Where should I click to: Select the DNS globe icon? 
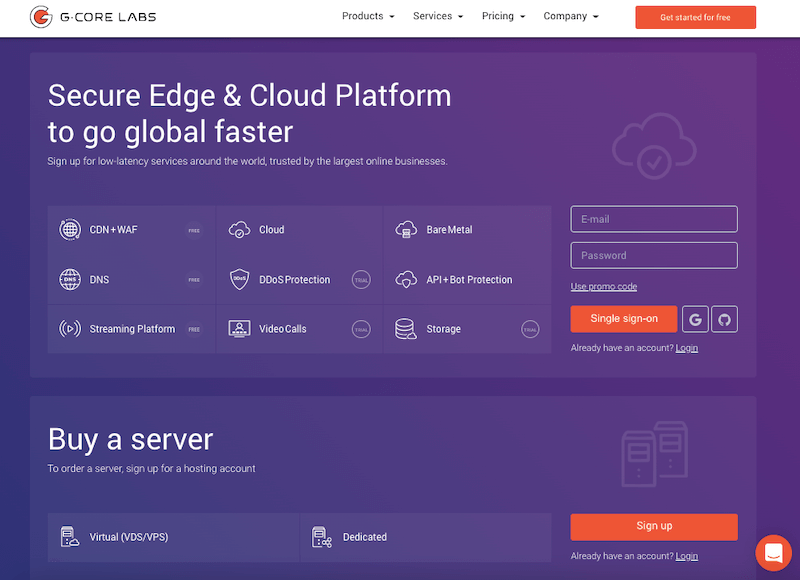(x=70, y=280)
